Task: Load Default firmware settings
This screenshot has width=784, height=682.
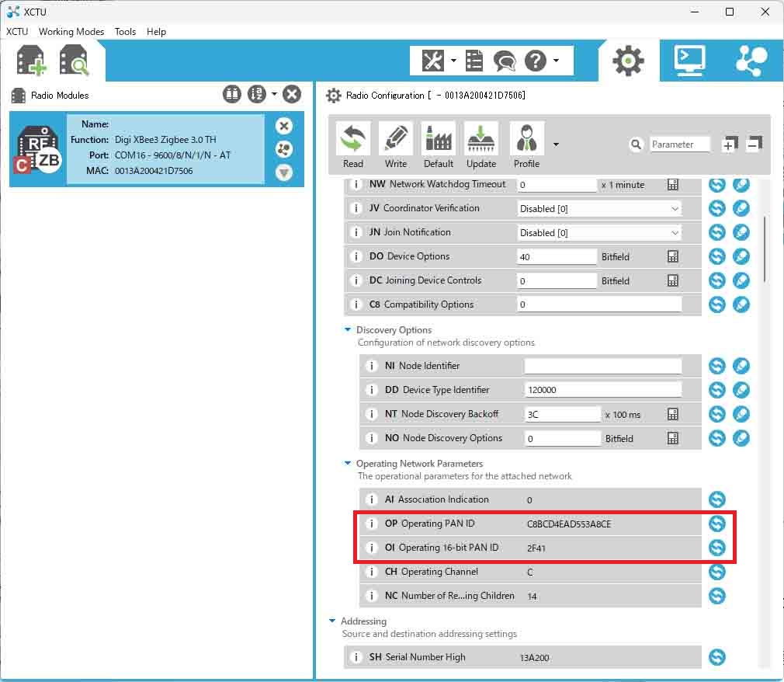Action: [439, 145]
